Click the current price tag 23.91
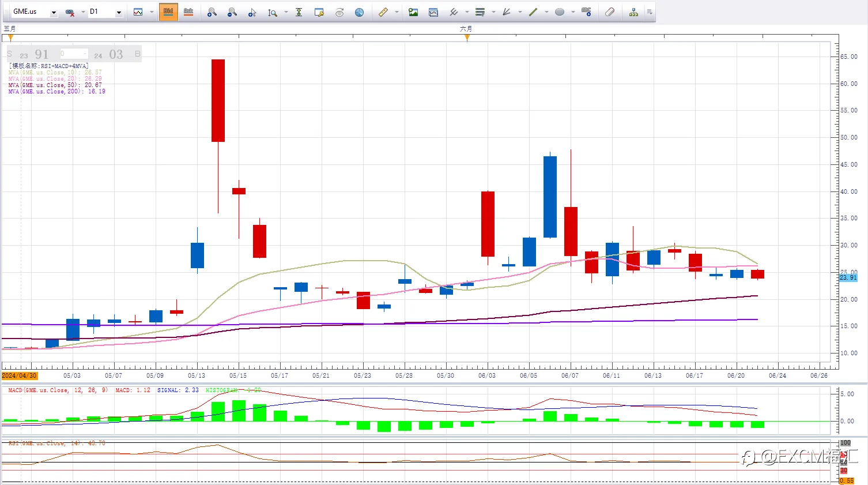Screen dimensions: 868x485 click(848, 278)
